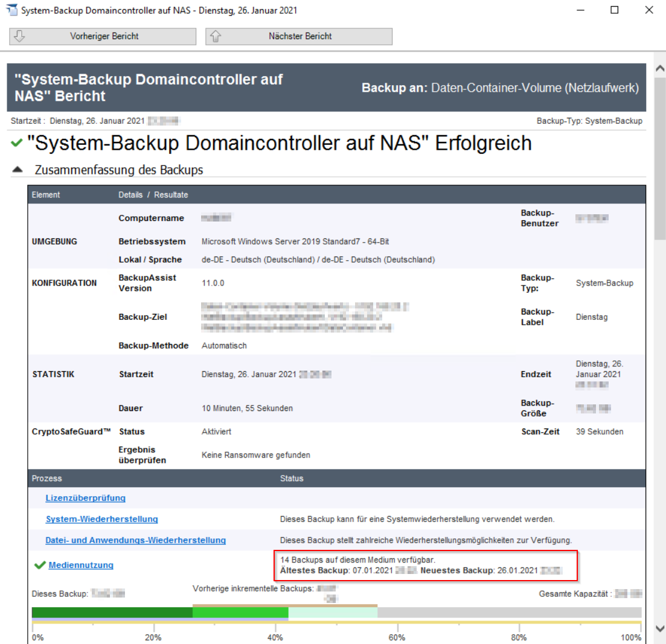Image resolution: width=666 pixels, height=644 pixels.
Task: Maximize the backup report window
Action: (615, 10)
